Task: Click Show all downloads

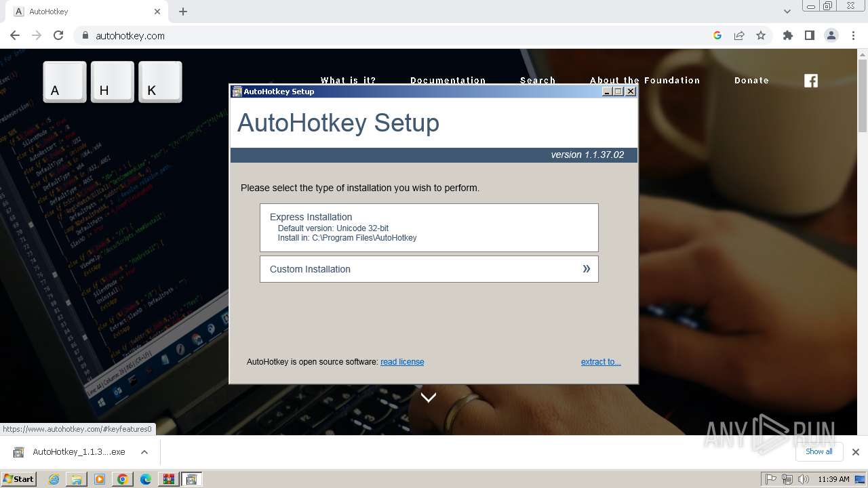Action: [819, 451]
